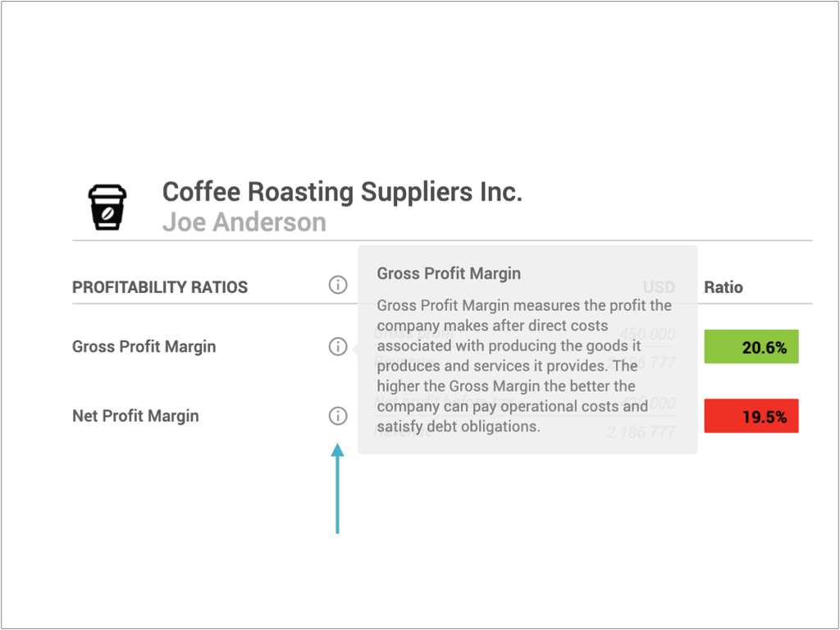Select the Net Profit Margin row label

[135, 416]
